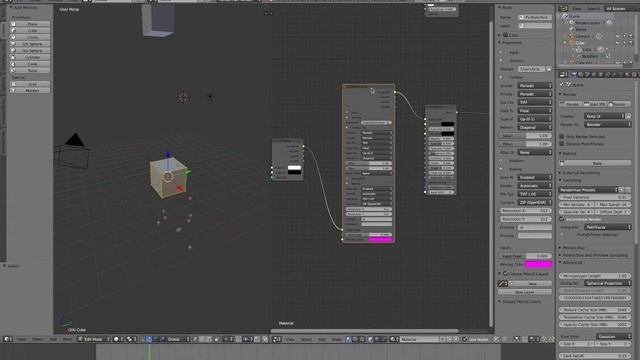Click the node Label input field
640x360 pixels.
[x=535, y=26]
